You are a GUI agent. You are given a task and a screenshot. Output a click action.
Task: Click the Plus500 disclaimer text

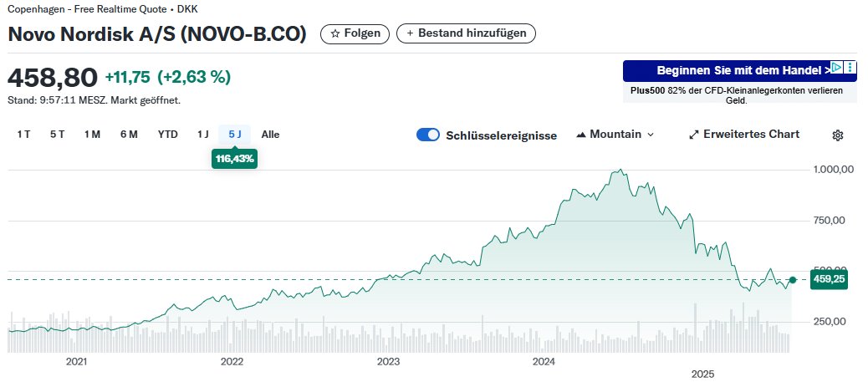click(737, 95)
